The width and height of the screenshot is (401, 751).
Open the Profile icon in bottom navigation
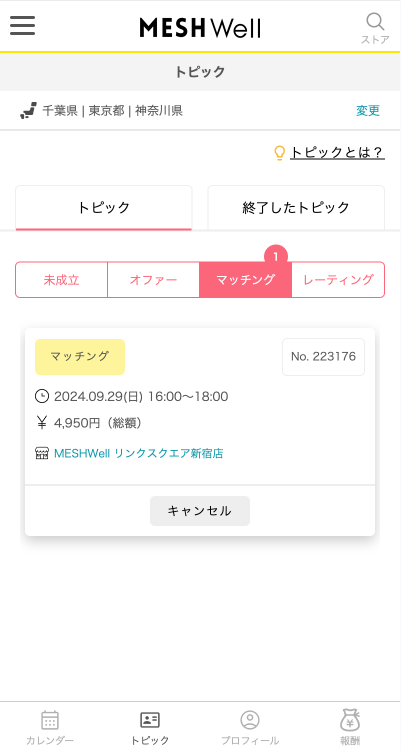coord(250,720)
